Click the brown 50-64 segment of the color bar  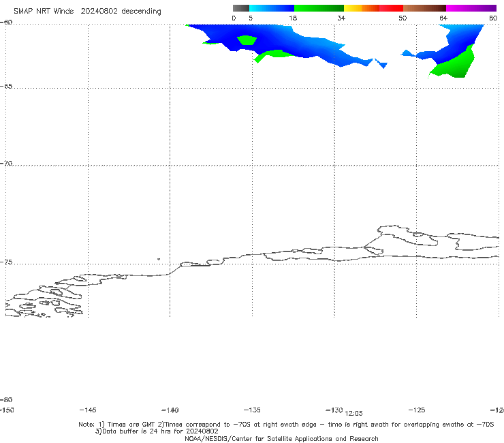pyautogui.click(x=424, y=8)
